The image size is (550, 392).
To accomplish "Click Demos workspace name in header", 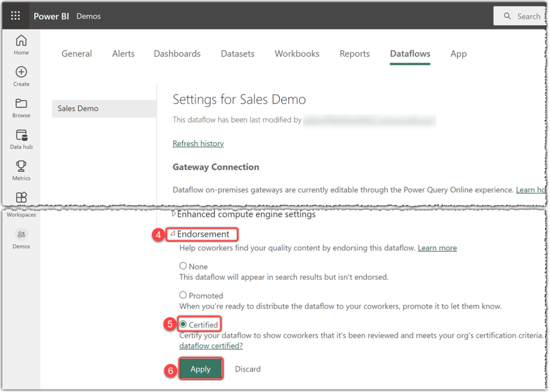I will point(89,16).
